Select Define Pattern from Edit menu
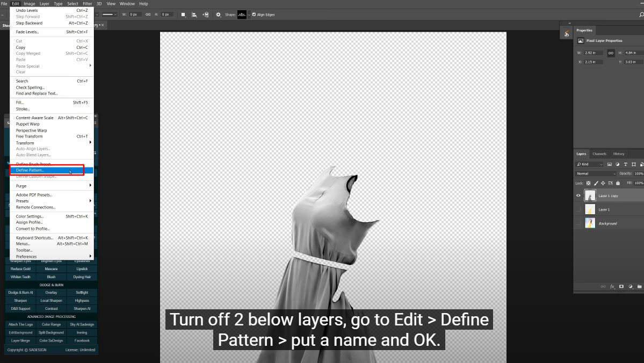This screenshot has height=363, width=644. click(x=30, y=170)
